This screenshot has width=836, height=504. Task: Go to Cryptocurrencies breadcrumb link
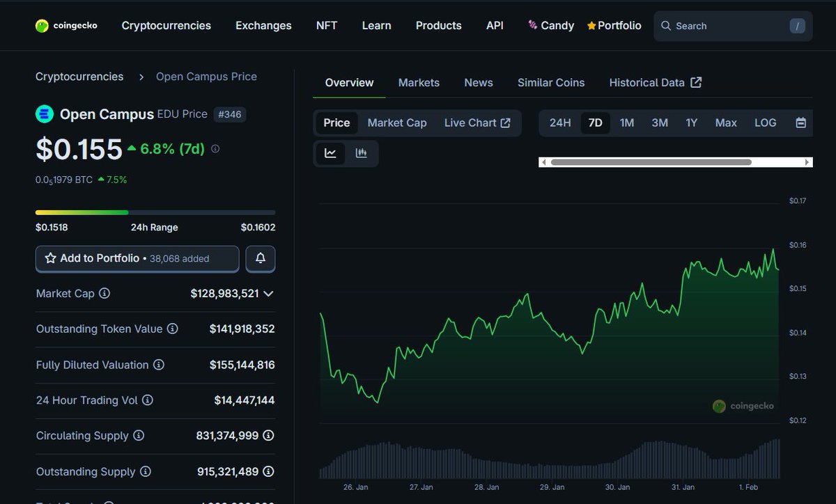[x=79, y=77]
